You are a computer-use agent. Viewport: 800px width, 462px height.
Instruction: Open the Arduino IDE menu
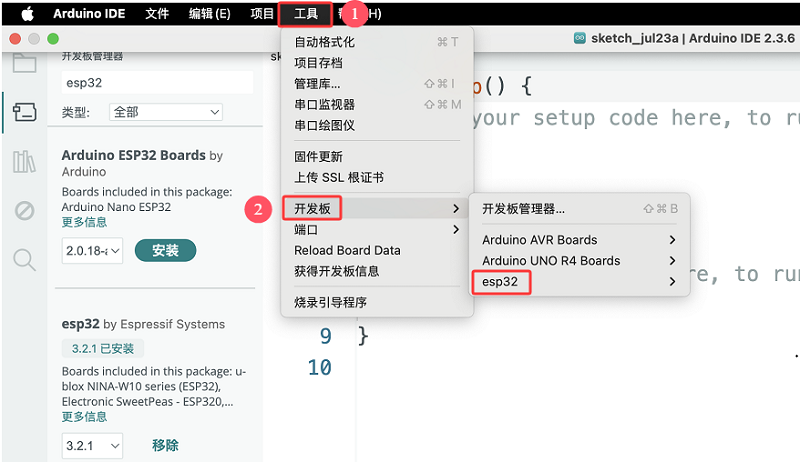coord(89,14)
